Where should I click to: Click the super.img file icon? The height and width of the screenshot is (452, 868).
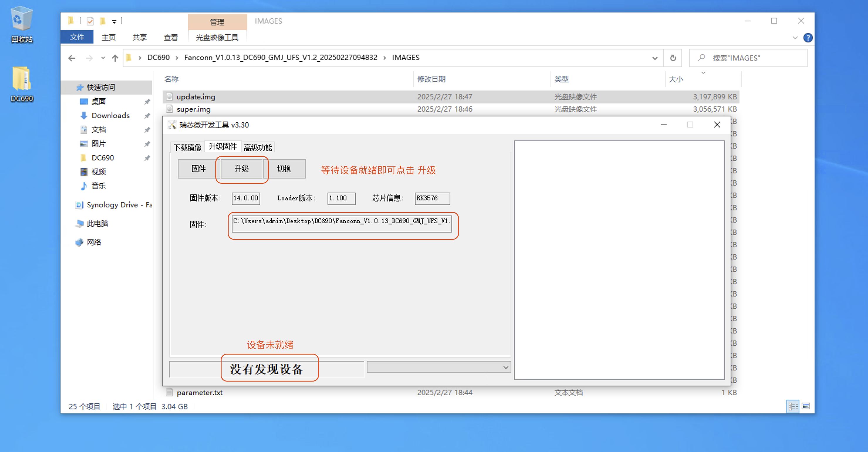click(170, 109)
